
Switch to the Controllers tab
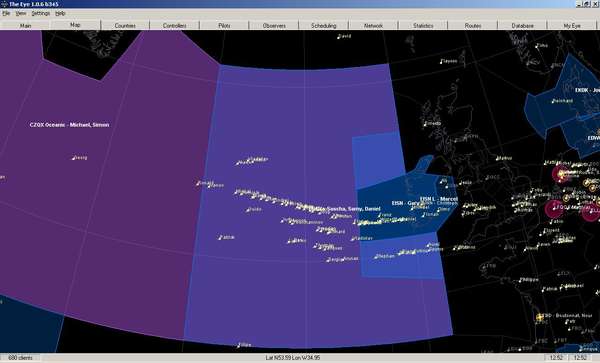coord(174,26)
